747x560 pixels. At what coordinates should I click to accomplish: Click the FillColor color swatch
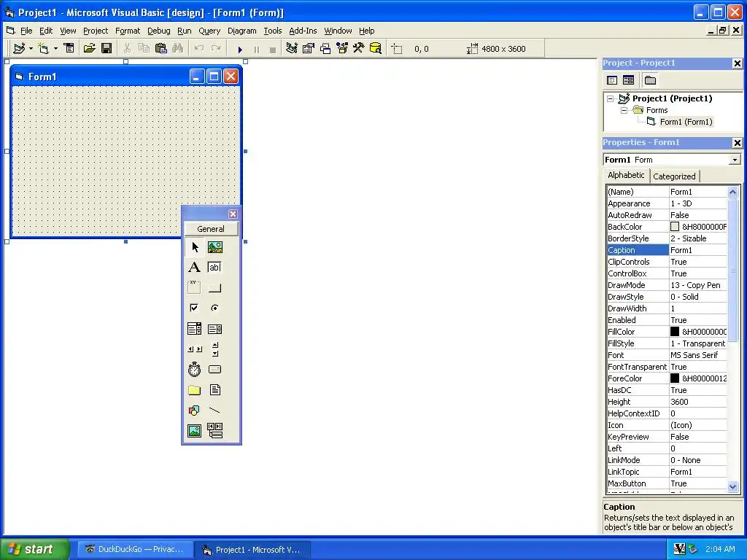675,332
